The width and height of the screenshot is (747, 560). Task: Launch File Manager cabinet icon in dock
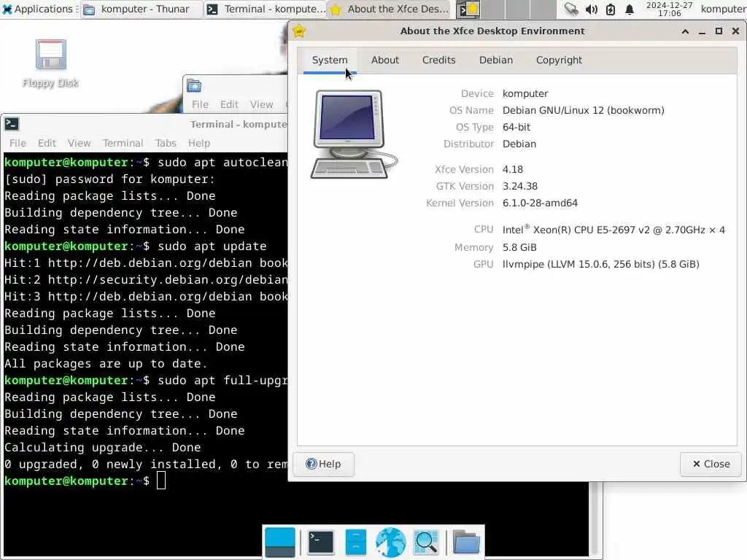(x=356, y=542)
